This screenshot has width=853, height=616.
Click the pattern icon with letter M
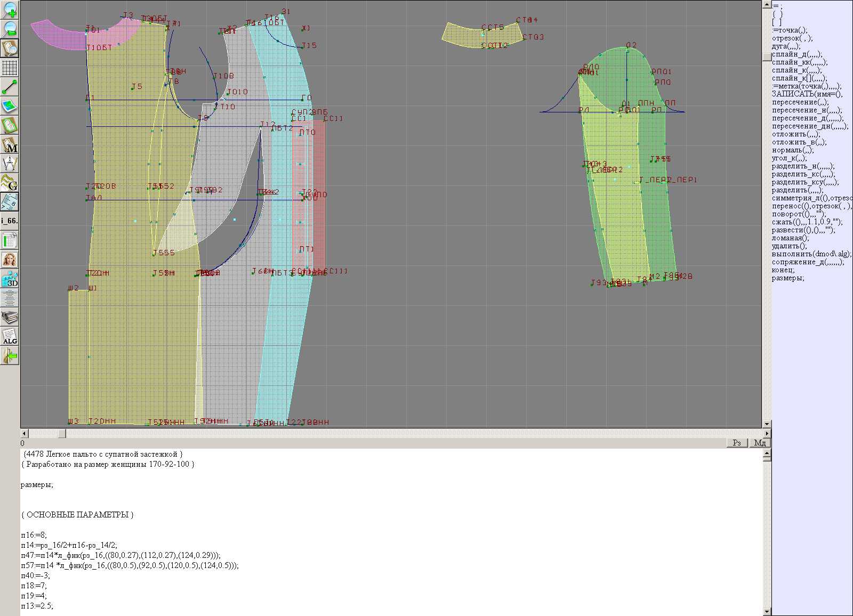click(10, 145)
